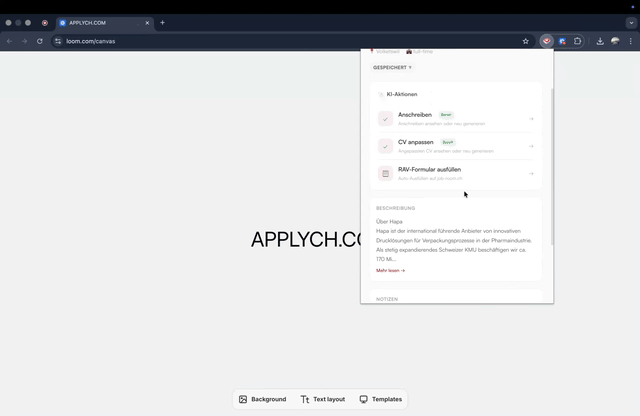Close the APPLYCH.COM tab

(147, 23)
